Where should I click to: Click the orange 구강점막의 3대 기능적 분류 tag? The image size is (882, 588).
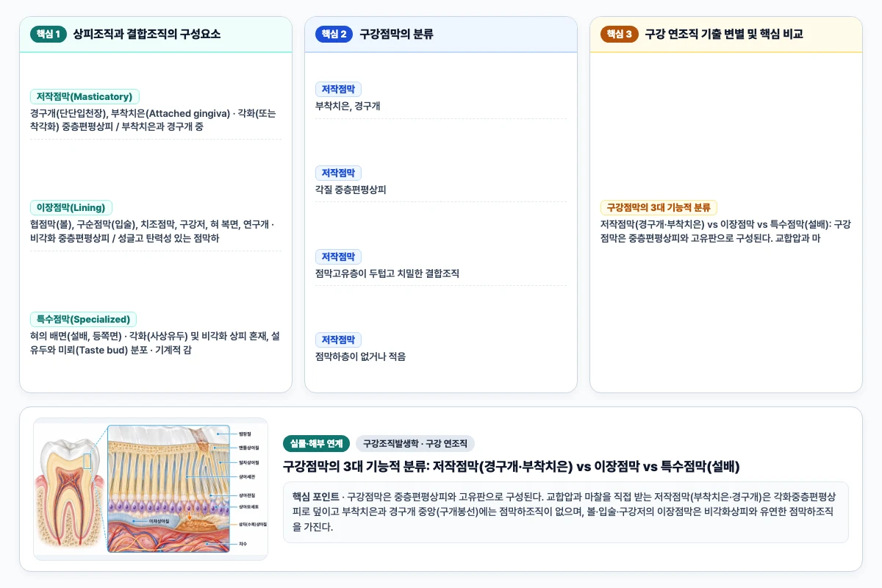pyautogui.click(x=659, y=207)
